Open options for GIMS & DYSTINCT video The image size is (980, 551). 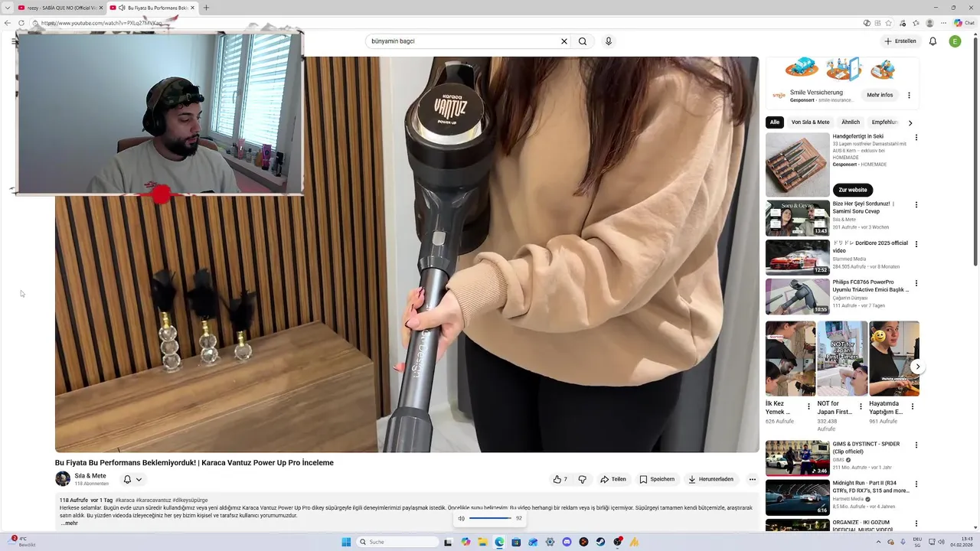(x=916, y=445)
